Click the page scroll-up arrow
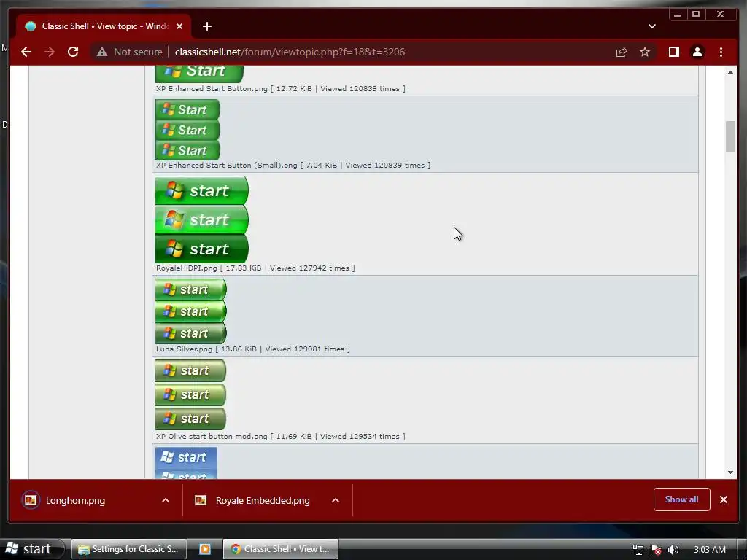This screenshot has height=560, width=747. (730, 72)
